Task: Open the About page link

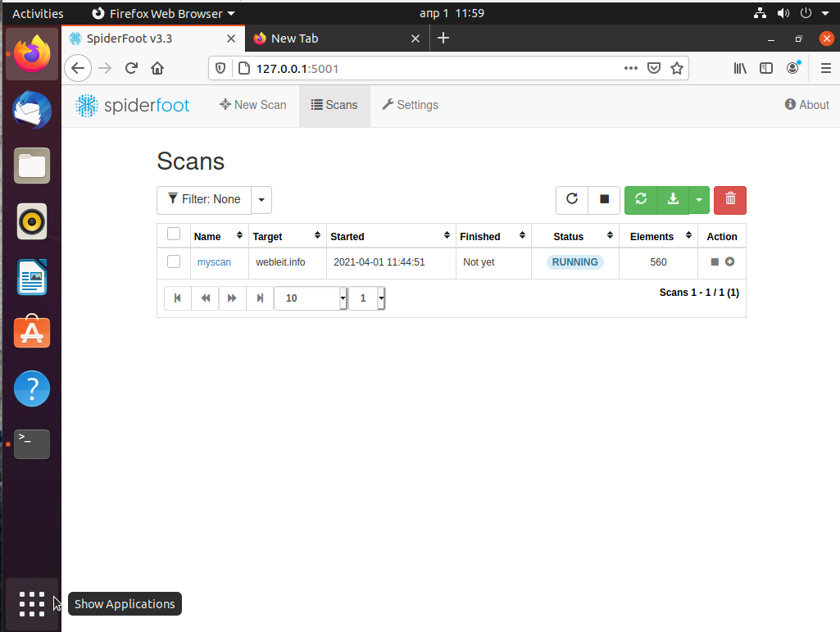Action: [x=806, y=105]
